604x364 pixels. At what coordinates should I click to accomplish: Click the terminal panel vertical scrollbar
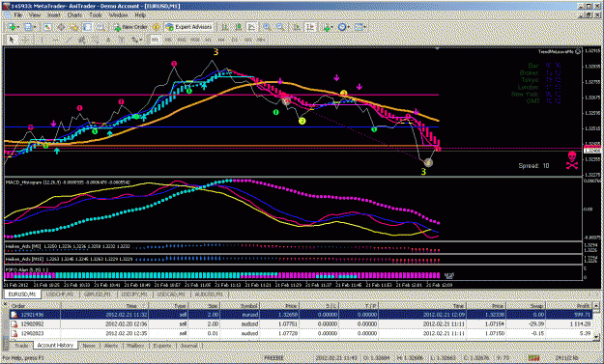tap(597, 321)
